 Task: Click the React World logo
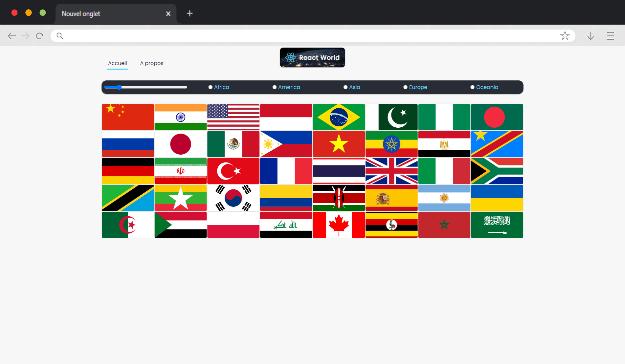[x=312, y=57]
